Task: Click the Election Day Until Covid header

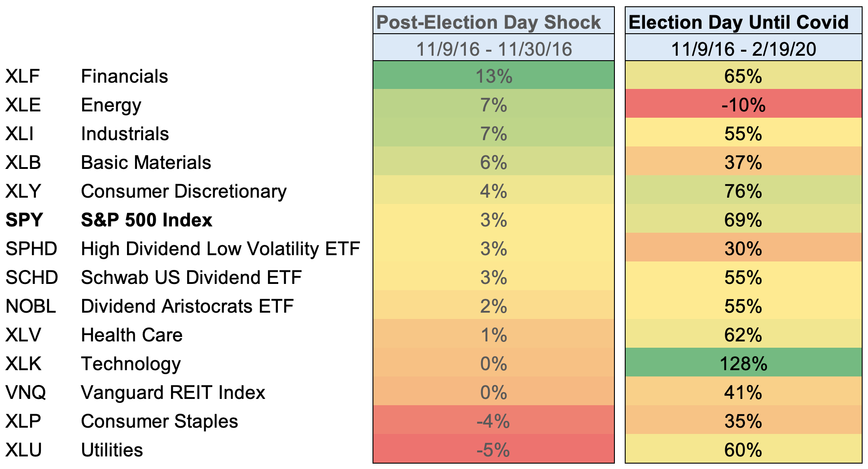Action: (738, 22)
